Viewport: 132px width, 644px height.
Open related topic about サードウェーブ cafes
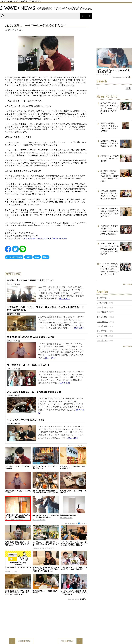tap(45, 309)
